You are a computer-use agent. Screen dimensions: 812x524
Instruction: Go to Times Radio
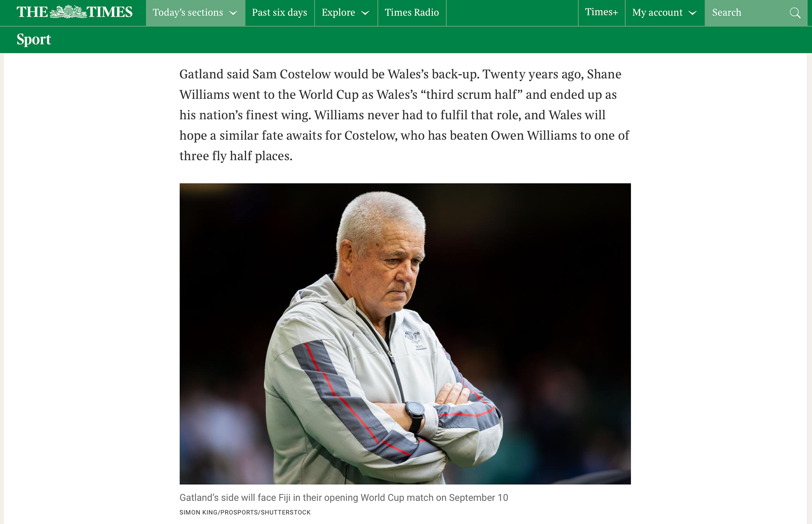(x=412, y=13)
